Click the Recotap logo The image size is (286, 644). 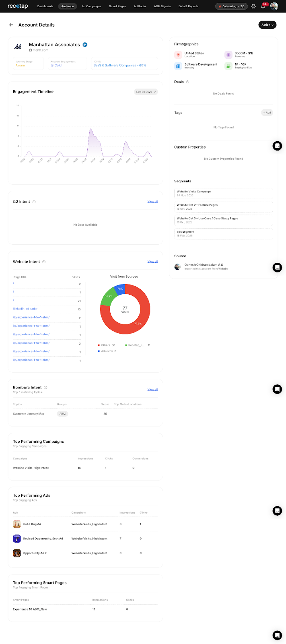tap(18, 6)
